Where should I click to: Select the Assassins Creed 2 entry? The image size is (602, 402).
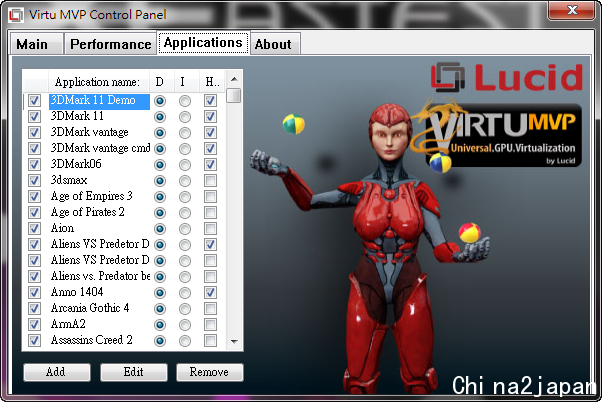coord(92,340)
